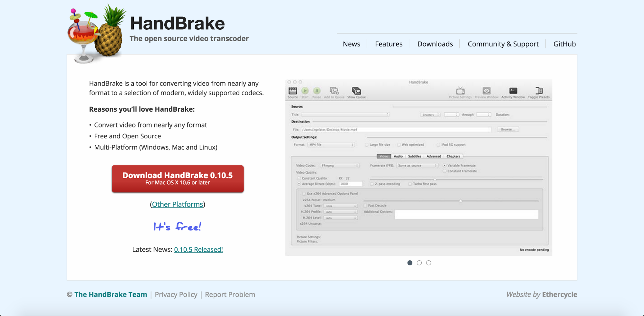Select the Audio tab
Image resolution: width=644 pixels, height=316 pixels.
pos(398,156)
